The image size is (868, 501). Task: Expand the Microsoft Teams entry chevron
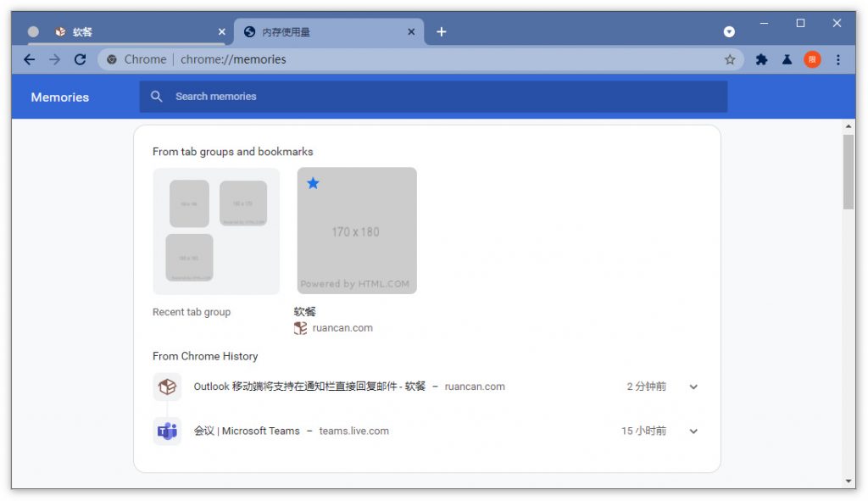(693, 431)
